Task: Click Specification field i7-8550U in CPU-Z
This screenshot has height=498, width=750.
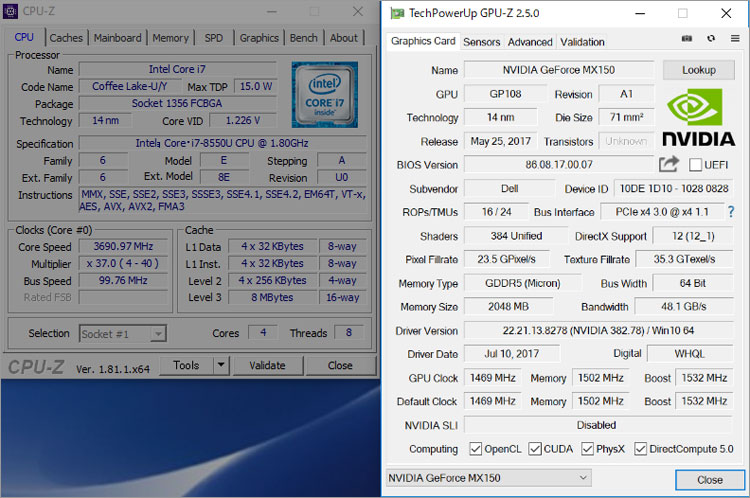Action: [222, 143]
